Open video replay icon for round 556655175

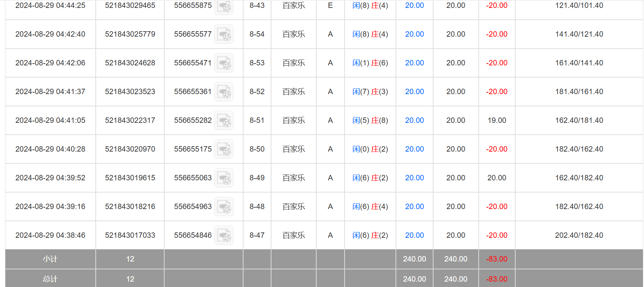[224, 149]
